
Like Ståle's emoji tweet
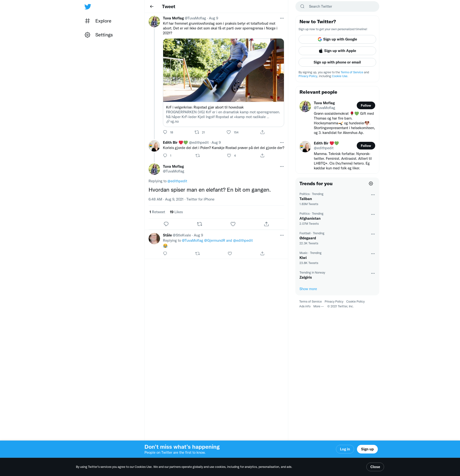[x=230, y=253]
